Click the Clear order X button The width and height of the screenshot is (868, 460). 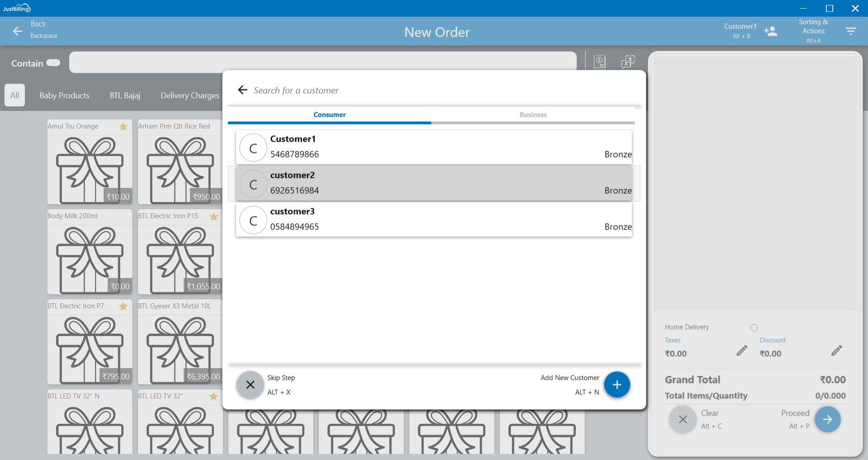[683, 420]
